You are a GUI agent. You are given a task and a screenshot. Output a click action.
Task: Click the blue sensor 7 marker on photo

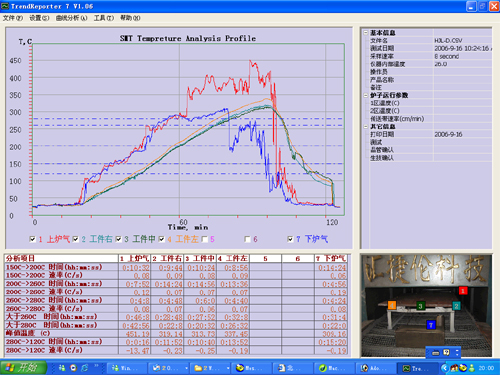[x=431, y=325]
